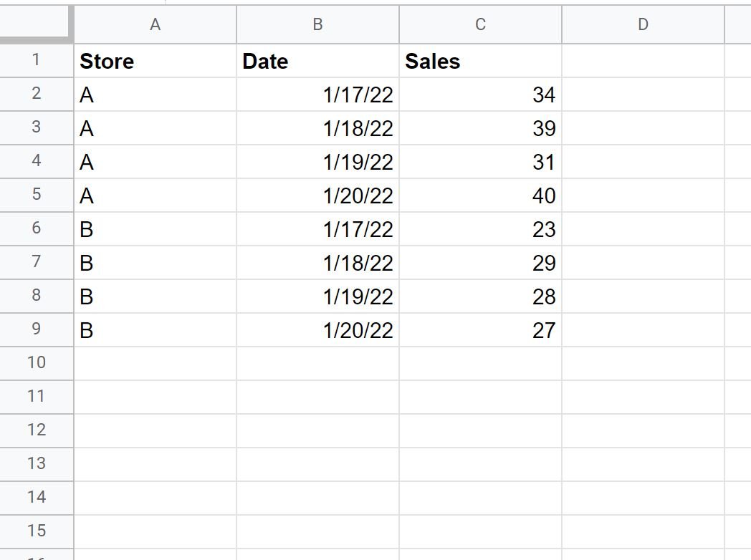The image size is (751, 560).
Task: Click the Sales header cell
Action: [480, 61]
